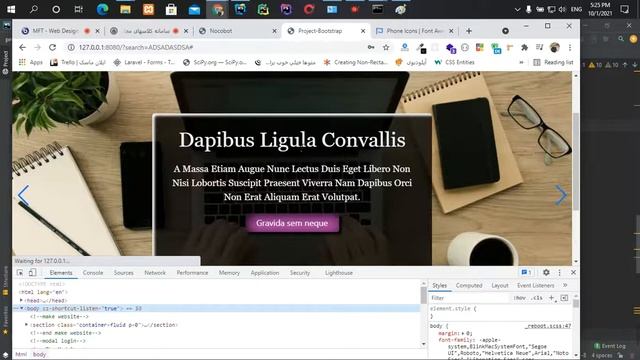
Task: Select the Layout styles tab
Action: [500, 285]
